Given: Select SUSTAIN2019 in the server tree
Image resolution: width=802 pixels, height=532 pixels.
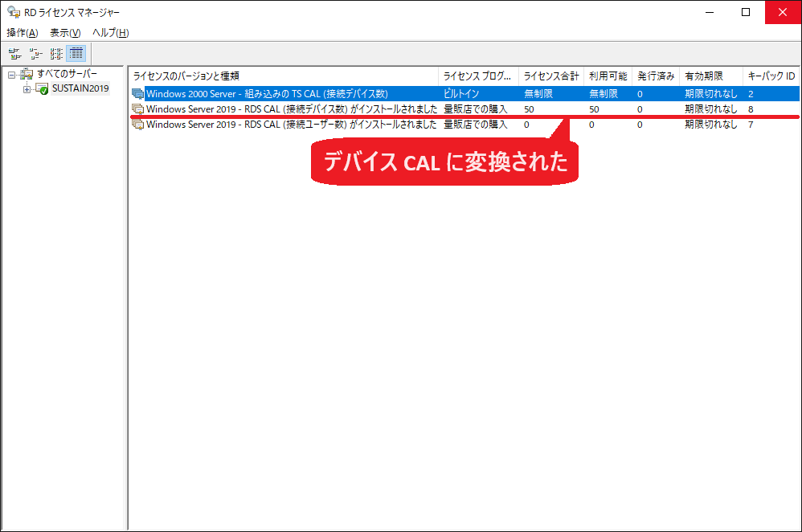Looking at the screenshot, I should (x=80, y=88).
